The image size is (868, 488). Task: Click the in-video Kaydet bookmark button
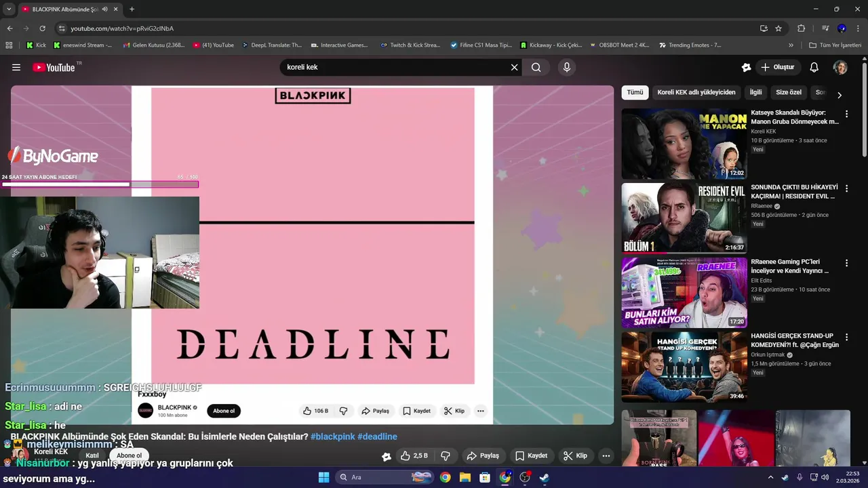(416, 411)
